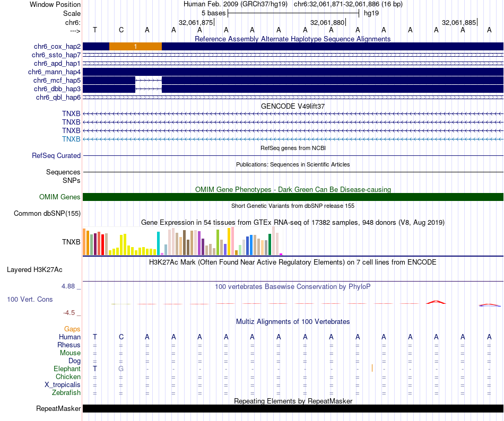Image resolution: width=504 pixels, height=421 pixels.
Task: Click the Human Feb. 2009 (GRCh37/hg19) assembly text
Action: pyautogui.click(x=236, y=4)
